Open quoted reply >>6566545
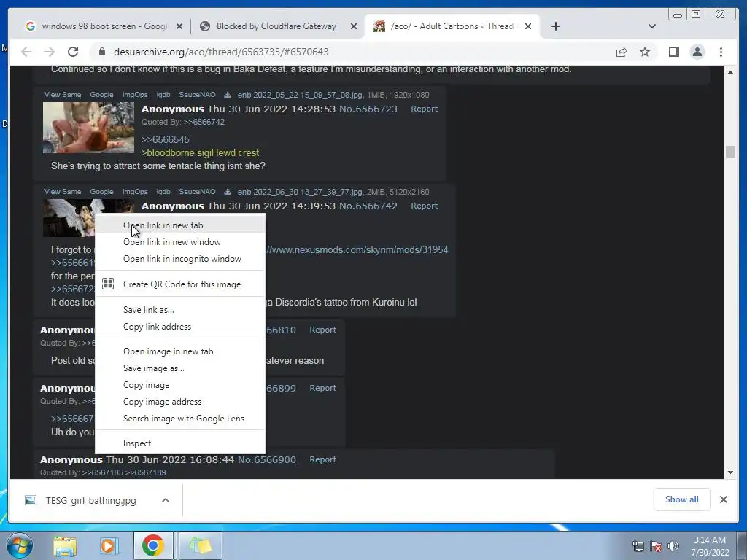Image resolution: width=747 pixels, height=560 pixels. (166, 139)
